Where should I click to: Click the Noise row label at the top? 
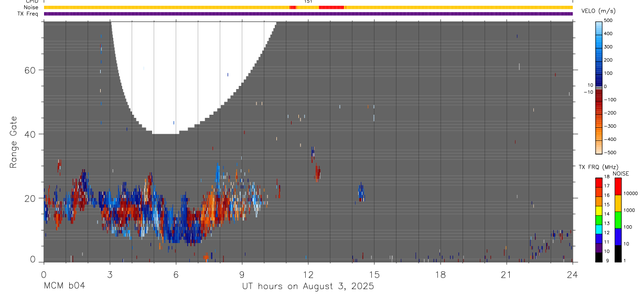pos(32,7)
